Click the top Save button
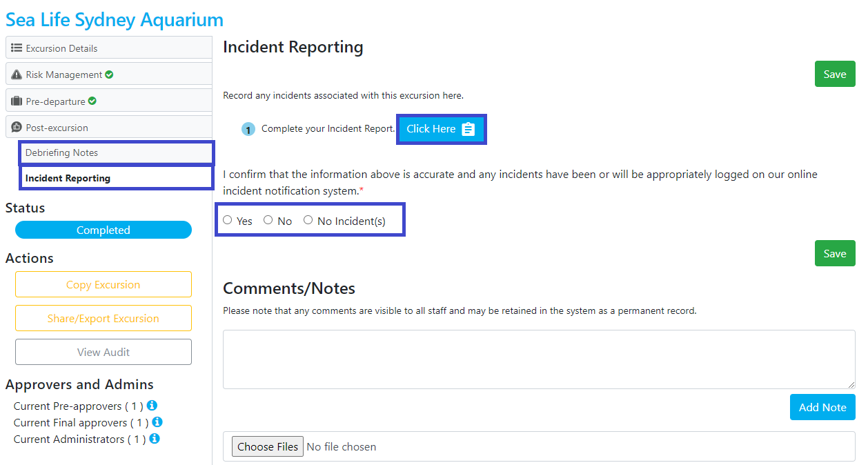Viewport: 868px width, 465px height. pos(835,74)
